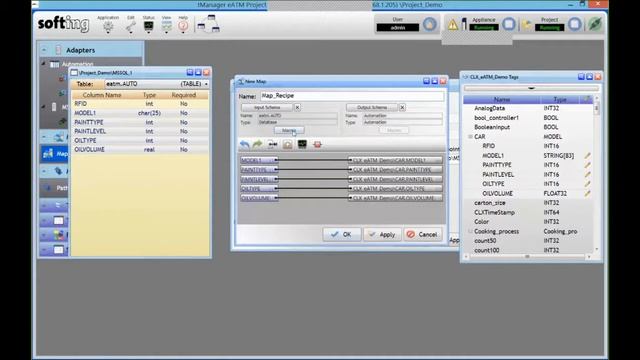This screenshot has height=360, width=640.
Task: Collapse the CAR tag node
Action: [470, 136]
